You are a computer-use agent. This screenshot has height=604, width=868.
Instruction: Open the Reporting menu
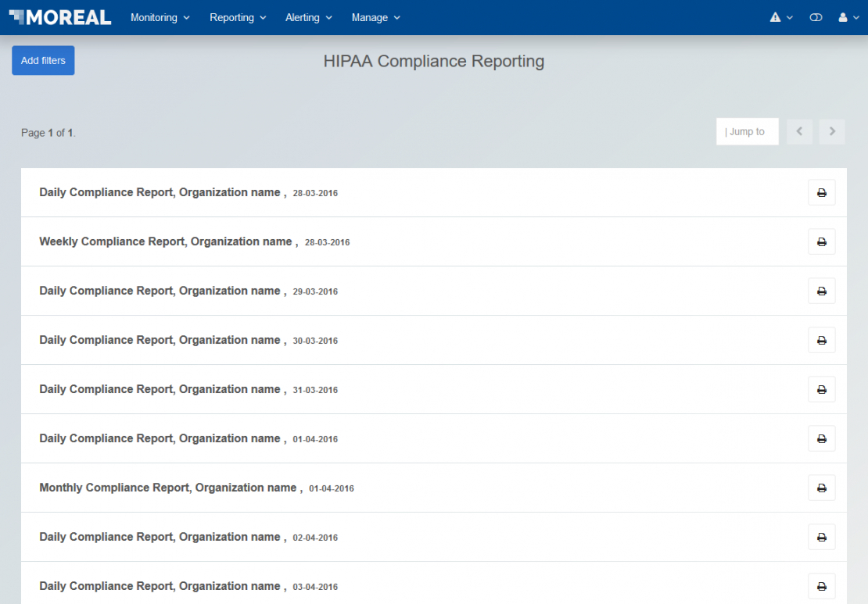pos(238,18)
